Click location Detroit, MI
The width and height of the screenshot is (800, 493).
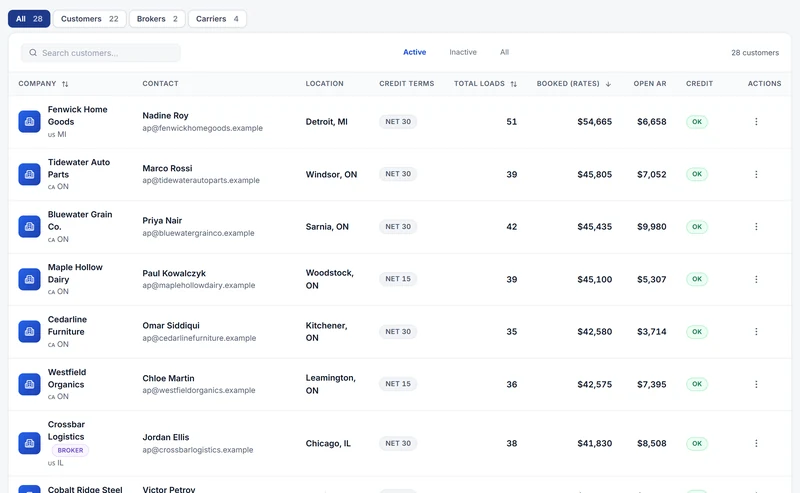coord(327,122)
